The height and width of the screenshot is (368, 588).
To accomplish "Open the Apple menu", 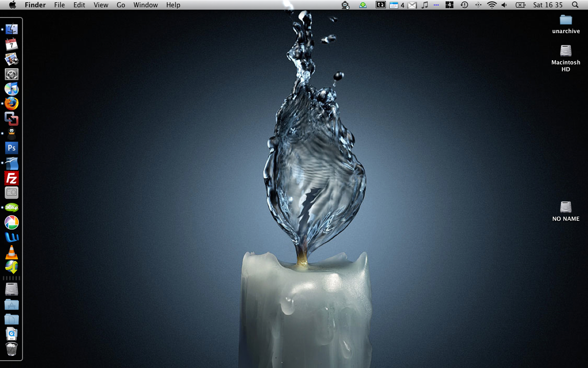I will (x=12, y=5).
